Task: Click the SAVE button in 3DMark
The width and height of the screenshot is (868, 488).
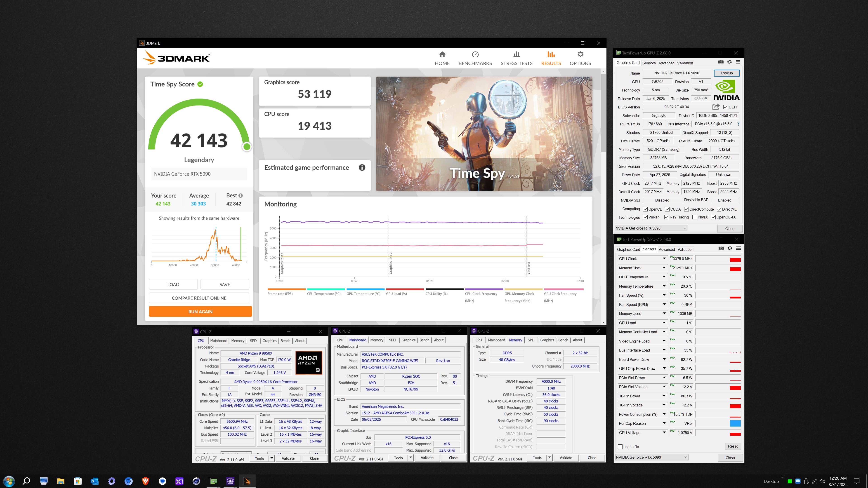Action: coord(225,284)
